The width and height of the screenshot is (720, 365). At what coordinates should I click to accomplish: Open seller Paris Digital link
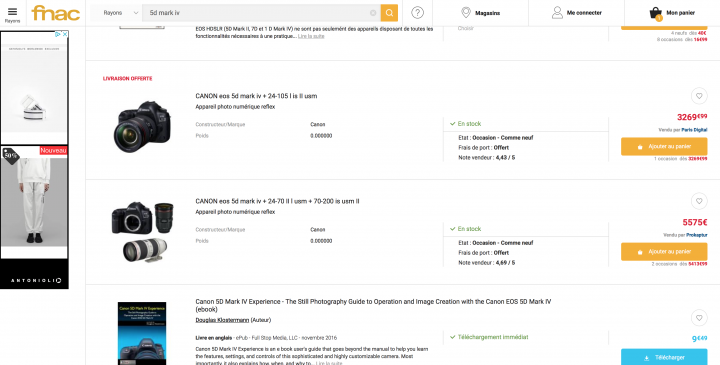coord(694,130)
